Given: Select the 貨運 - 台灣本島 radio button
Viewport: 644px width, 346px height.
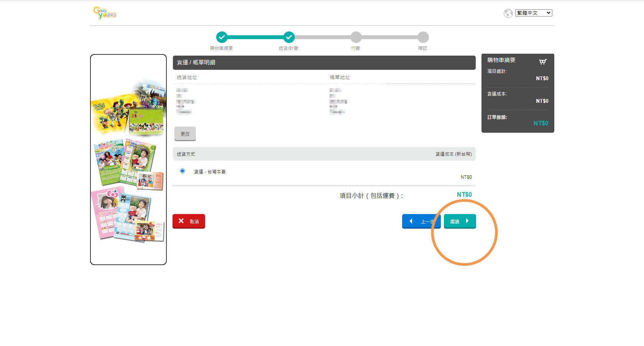Looking at the screenshot, I should pyautogui.click(x=182, y=171).
